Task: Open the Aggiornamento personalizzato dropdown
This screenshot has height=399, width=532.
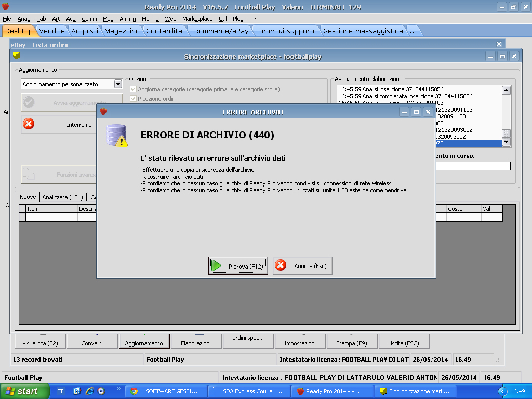Action: (x=118, y=84)
